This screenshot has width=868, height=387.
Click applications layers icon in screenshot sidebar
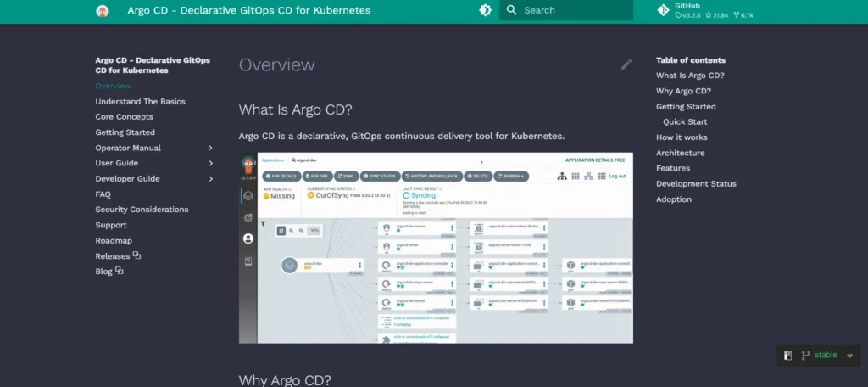click(248, 196)
